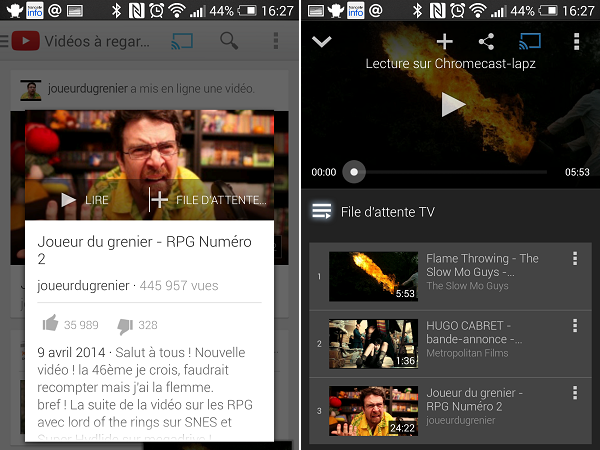Tap the YouTube logo in left screen
Viewport: 600px width, 450px height.
click(26, 41)
